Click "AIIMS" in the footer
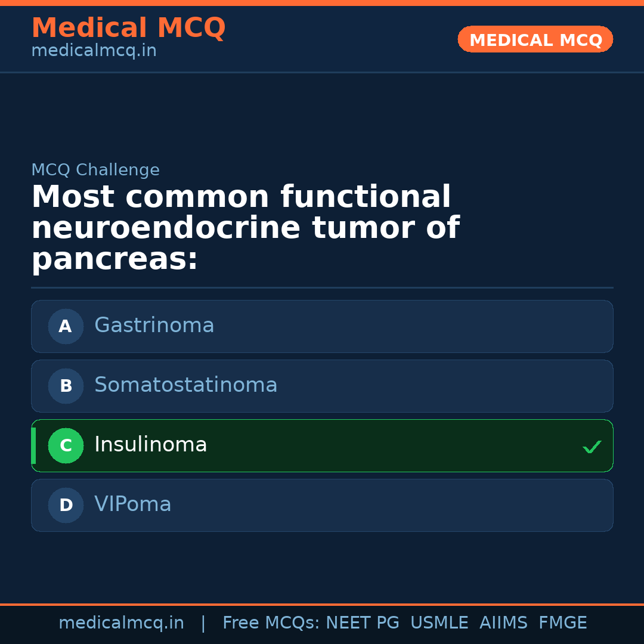 pyautogui.click(x=503, y=623)
